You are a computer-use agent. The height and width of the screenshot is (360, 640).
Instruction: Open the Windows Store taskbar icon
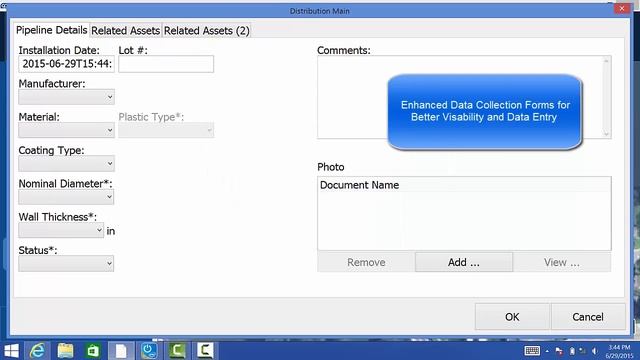tap(93, 351)
